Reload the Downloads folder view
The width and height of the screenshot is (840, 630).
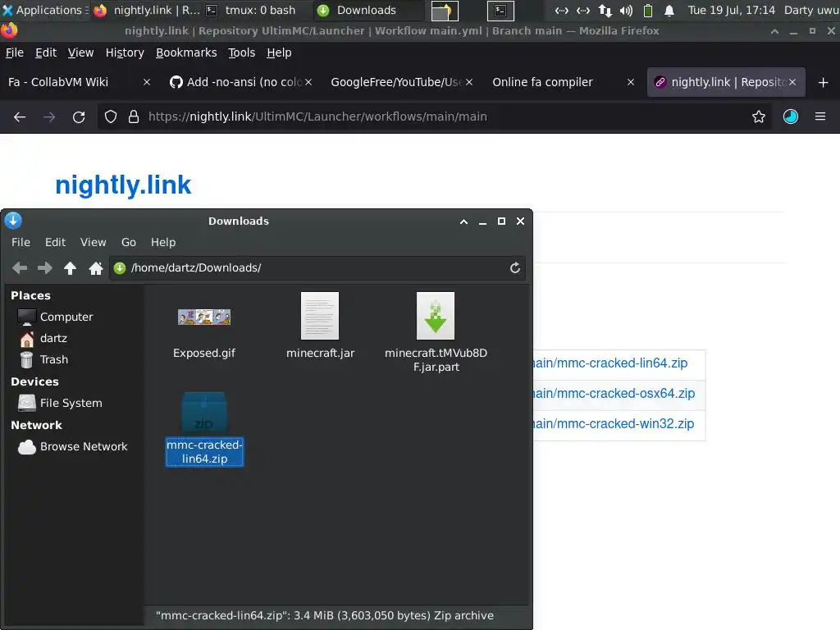[x=515, y=268]
